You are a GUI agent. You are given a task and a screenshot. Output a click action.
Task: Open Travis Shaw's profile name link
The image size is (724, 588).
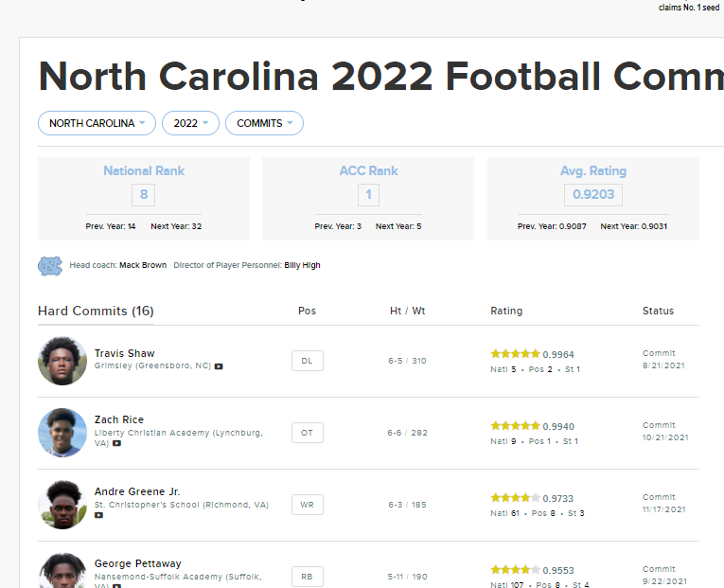(x=124, y=353)
